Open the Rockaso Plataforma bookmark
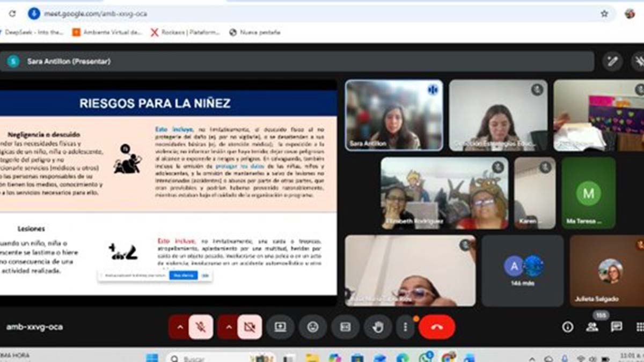This screenshot has width=644, height=362. [x=185, y=32]
